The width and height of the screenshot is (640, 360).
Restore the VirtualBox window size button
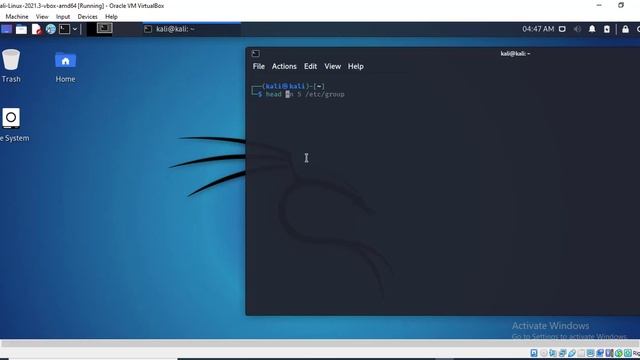(x=621, y=5)
